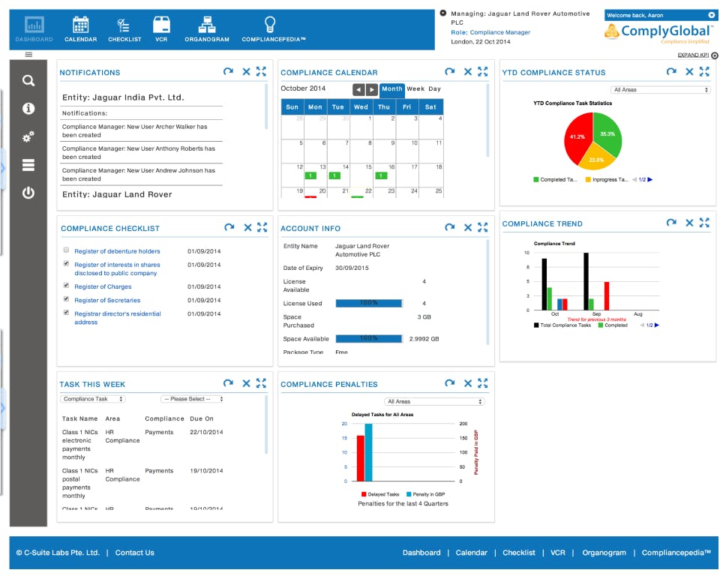This screenshot has width=720, height=588.
Task: Open the Register of Charges link
Action: pyautogui.click(x=103, y=287)
